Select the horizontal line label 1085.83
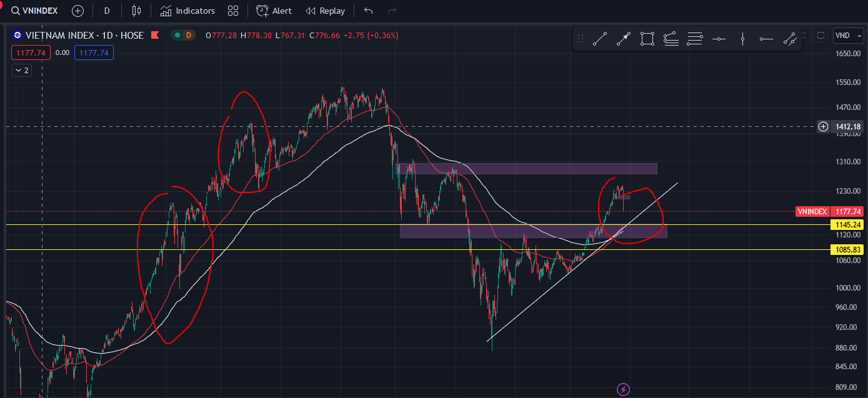 tap(847, 250)
